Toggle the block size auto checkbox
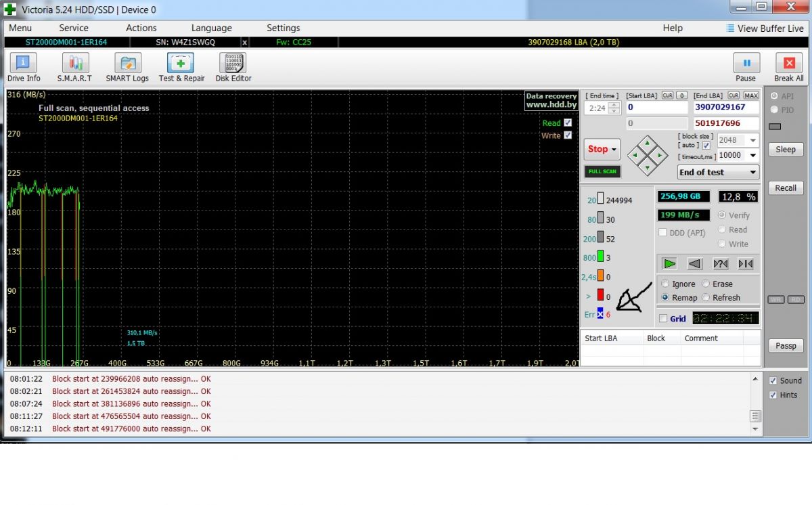812x505 pixels. (x=706, y=146)
